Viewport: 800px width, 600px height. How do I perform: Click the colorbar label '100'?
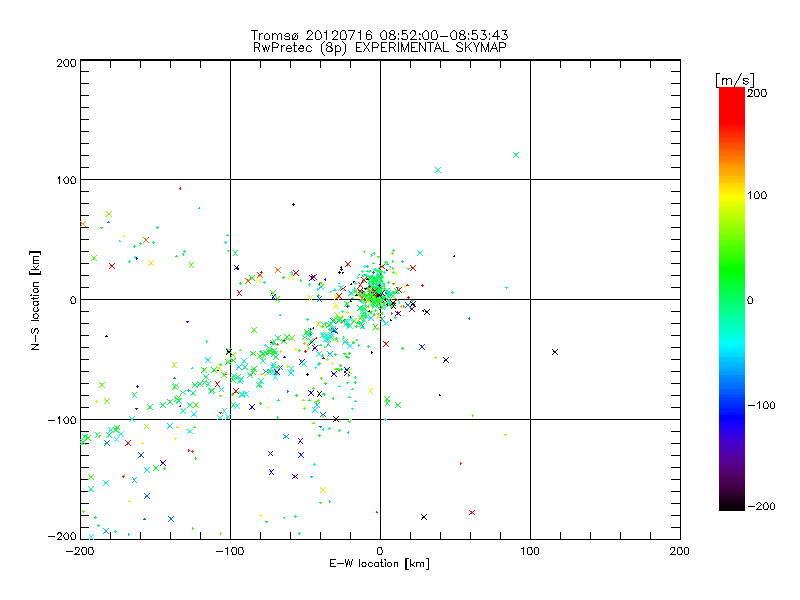pyautogui.click(x=757, y=195)
